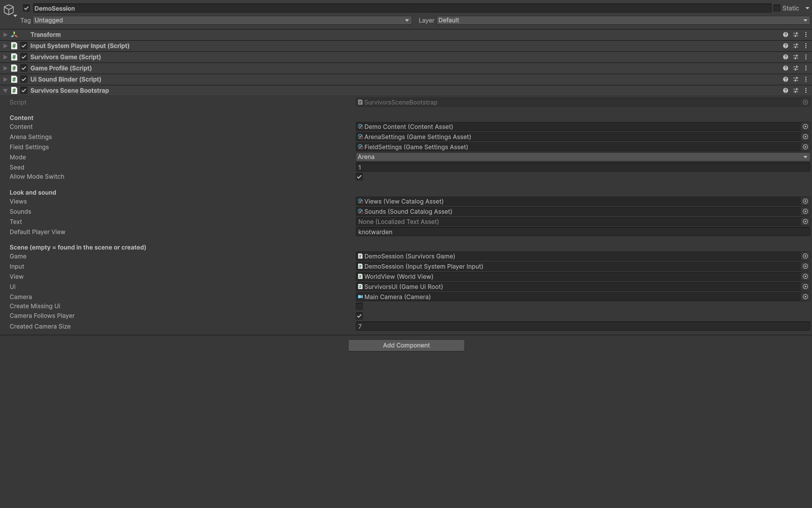Select the Demo Content (Content Asset) reference

point(579,126)
